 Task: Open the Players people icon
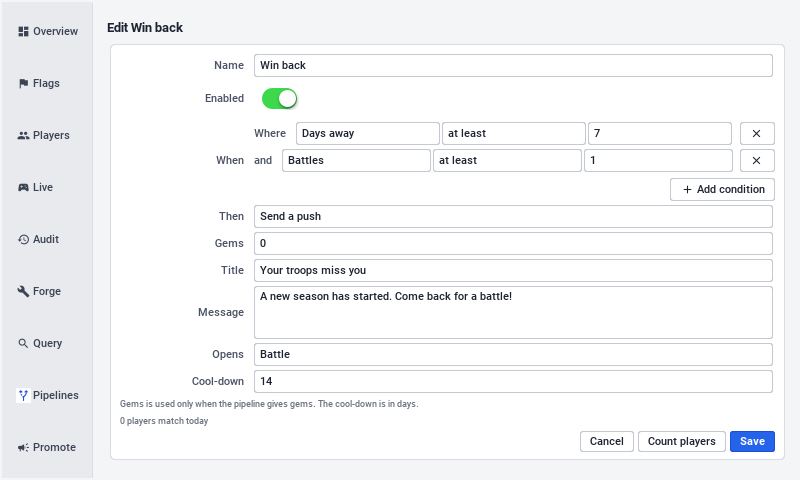point(23,136)
